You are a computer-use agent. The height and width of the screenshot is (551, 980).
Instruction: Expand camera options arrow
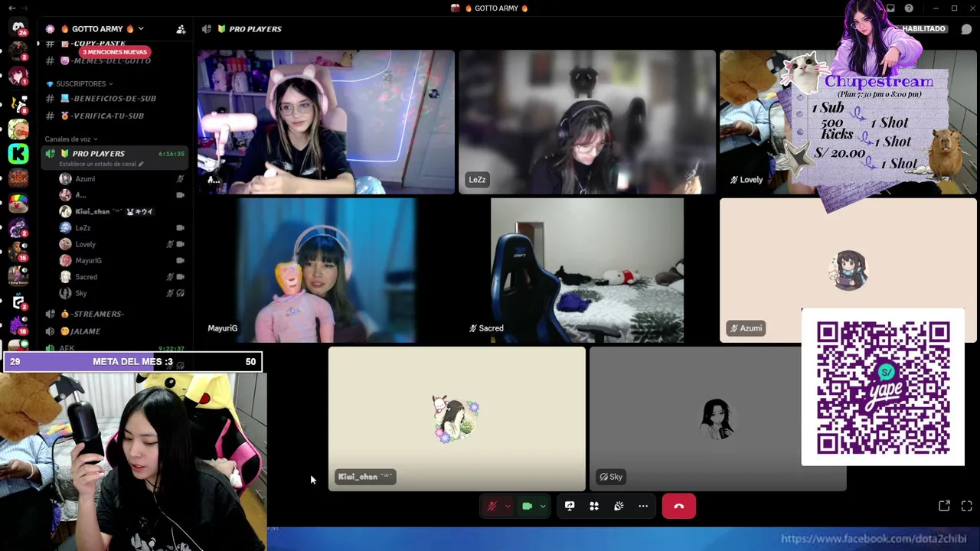click(543, 506)
